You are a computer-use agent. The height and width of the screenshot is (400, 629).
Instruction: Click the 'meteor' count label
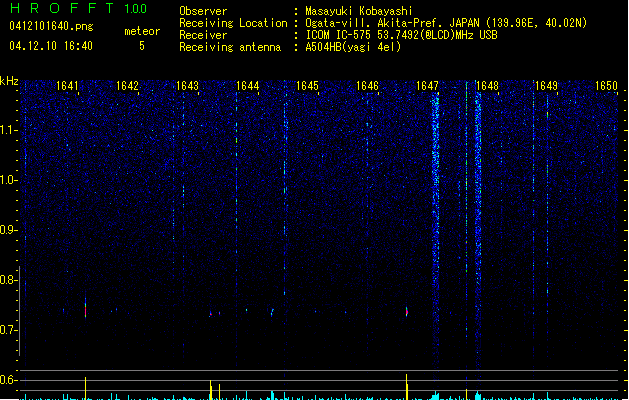(142, 31)
